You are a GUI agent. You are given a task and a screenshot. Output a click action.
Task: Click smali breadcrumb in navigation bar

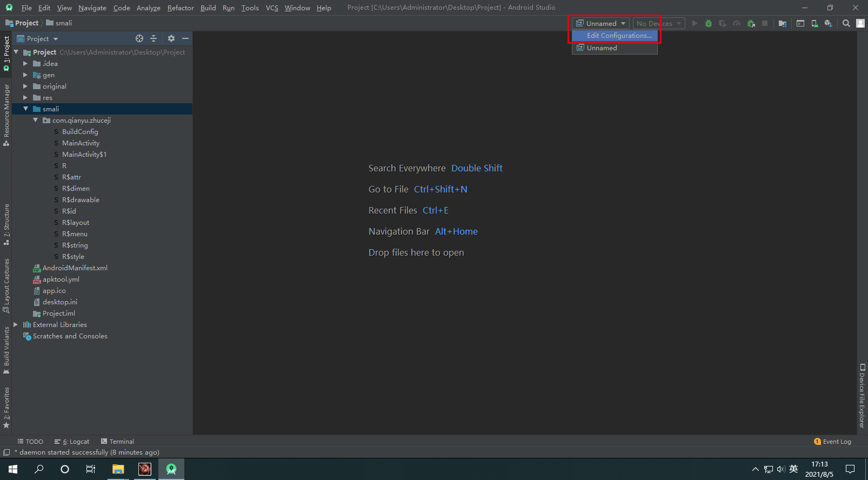(x=59, y=23)
